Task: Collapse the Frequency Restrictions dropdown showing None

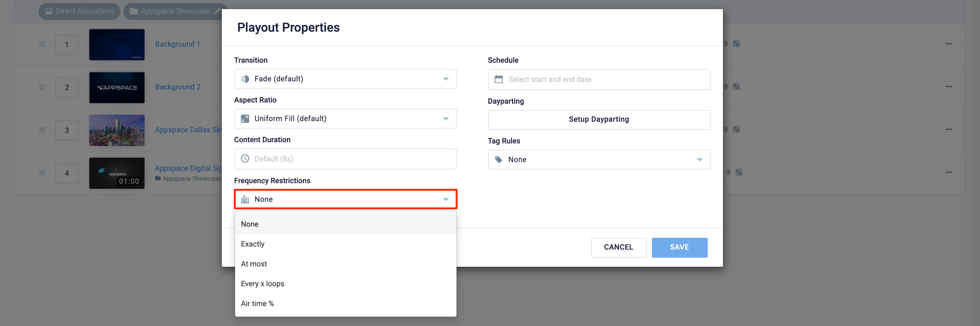Action: point(345,199)
